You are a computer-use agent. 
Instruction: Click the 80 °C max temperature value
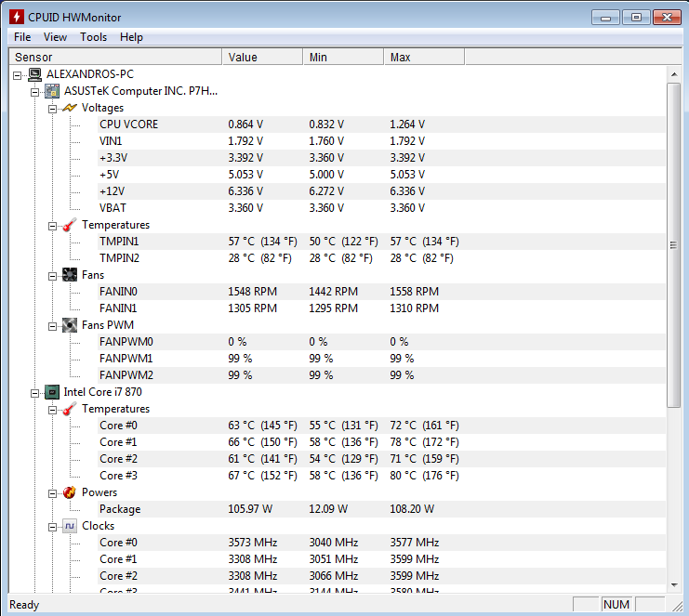click(424, 476)
